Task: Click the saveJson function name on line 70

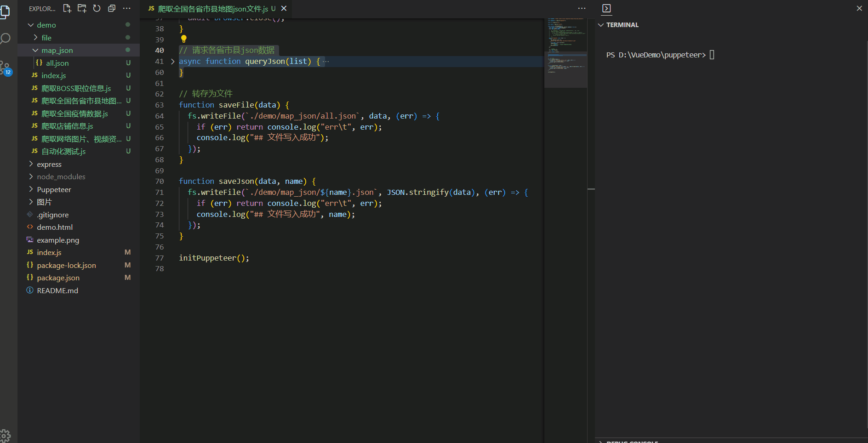Action: 236,181
